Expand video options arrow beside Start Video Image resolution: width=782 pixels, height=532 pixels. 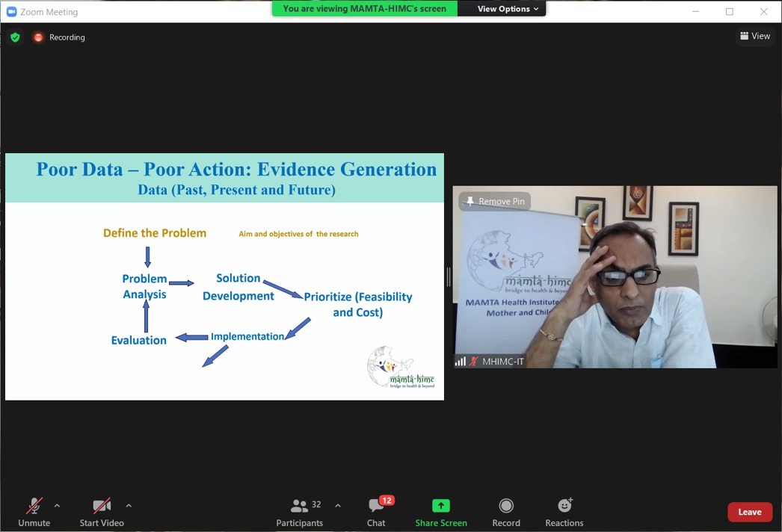(129, 506)
